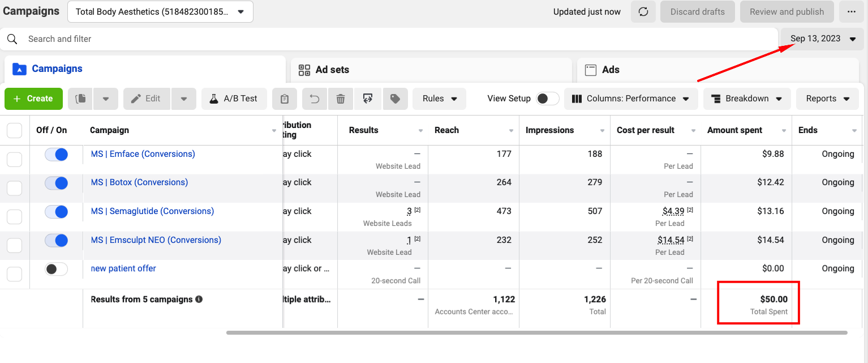Image resolution: width=868 pixels, height=363 pixels.
Task: Click the clipboard paste icon
Action: coord(285,99)
